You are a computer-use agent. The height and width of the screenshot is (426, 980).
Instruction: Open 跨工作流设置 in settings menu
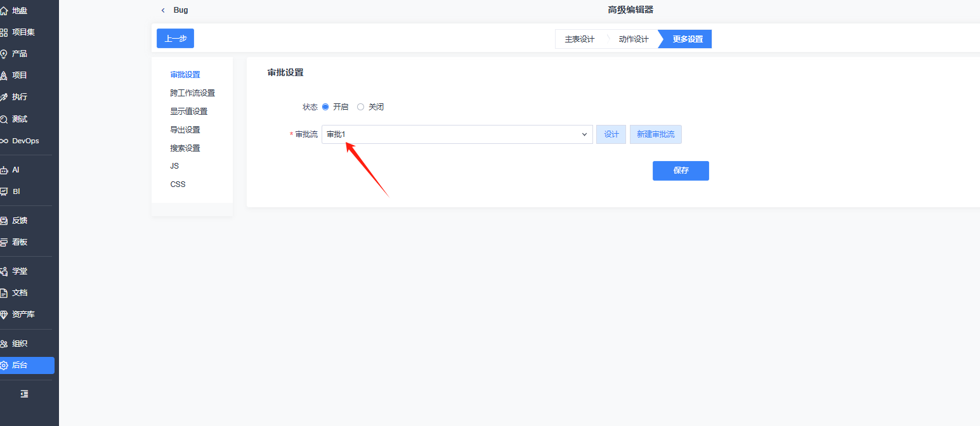192,93
